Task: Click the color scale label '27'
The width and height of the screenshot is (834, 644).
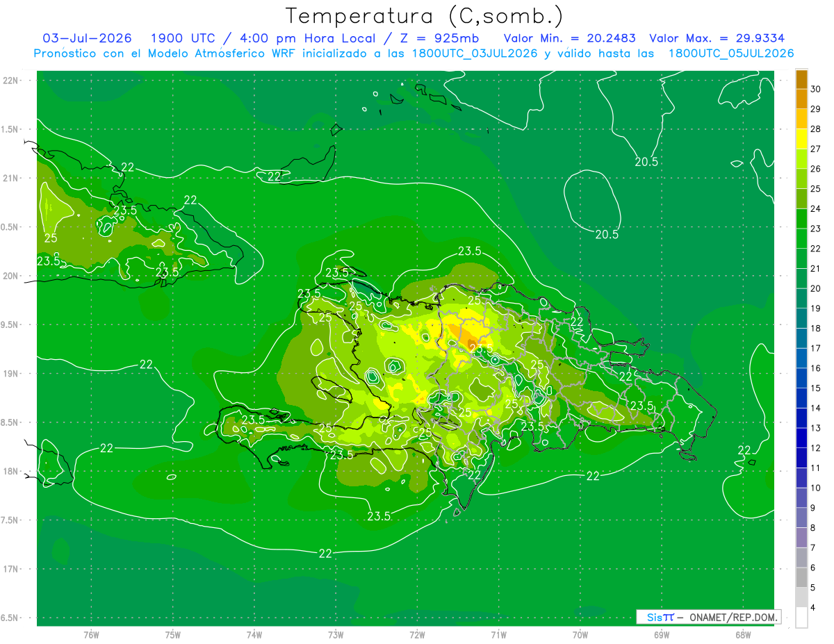Action: coord(816,149)
